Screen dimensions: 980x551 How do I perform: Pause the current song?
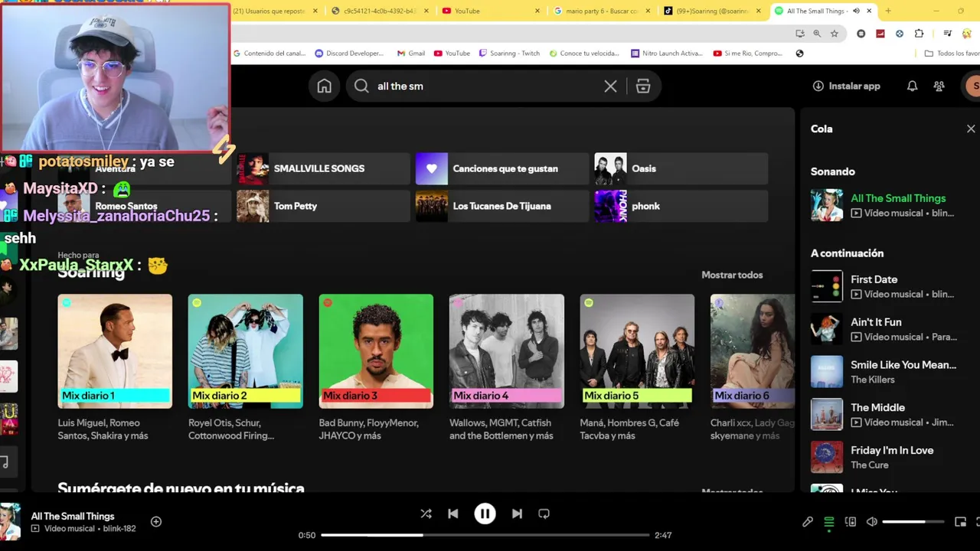click(485, 514)
